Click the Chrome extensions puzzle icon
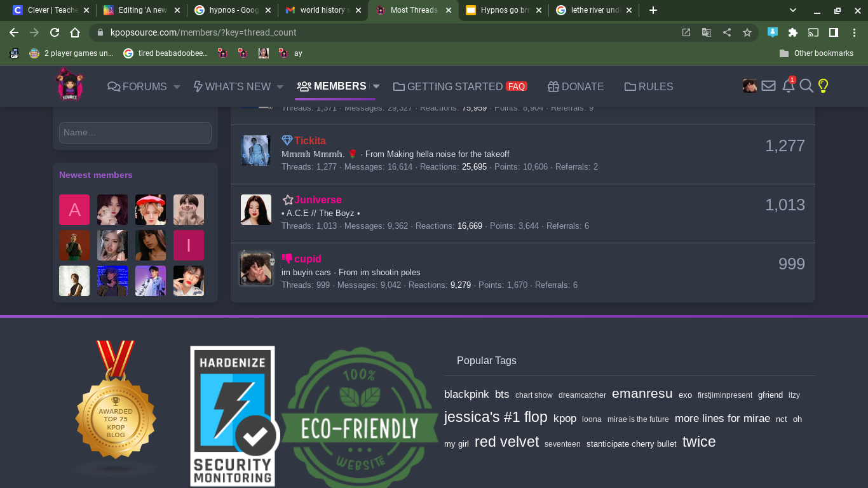Viewport: 868px width, 488px height. click(x=793, y=32)
